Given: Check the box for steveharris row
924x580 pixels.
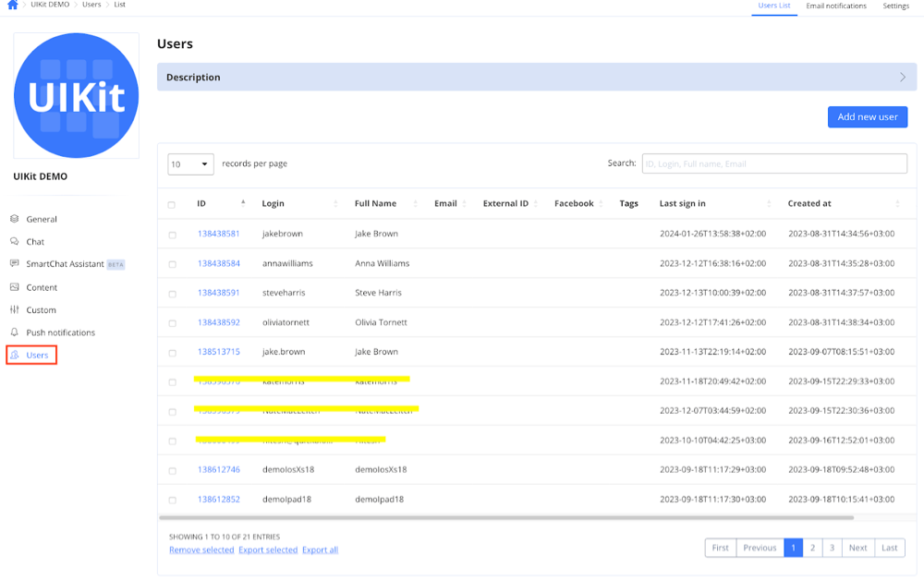Looking at the screenshot, I should [172, 294].
